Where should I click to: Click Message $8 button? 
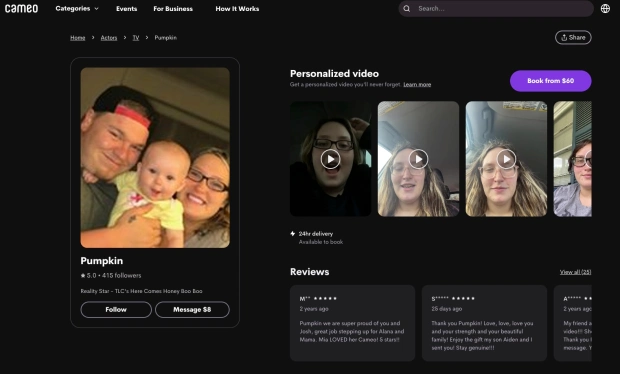click(192, 310)
